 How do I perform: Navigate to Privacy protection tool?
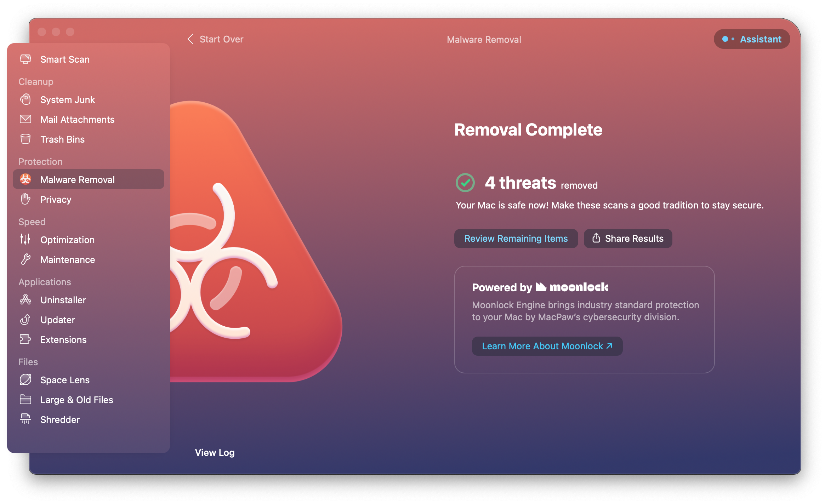[55, 200]
